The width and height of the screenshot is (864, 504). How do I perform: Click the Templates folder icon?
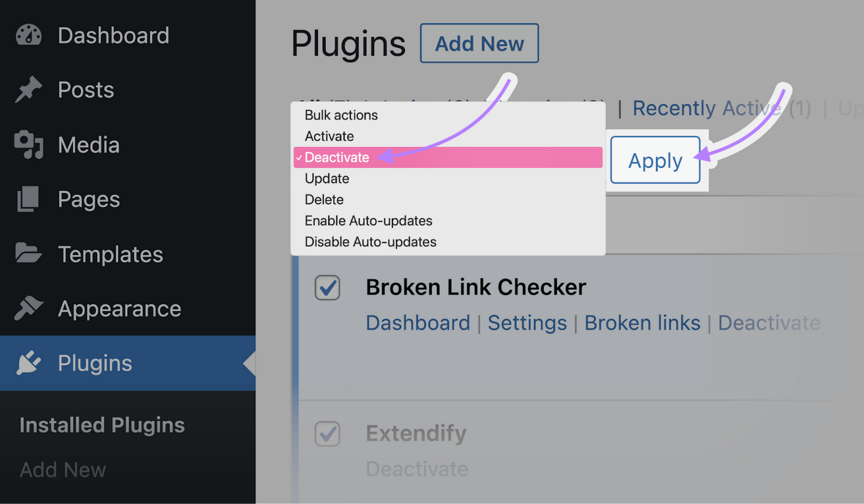click(x=29, y=254)
